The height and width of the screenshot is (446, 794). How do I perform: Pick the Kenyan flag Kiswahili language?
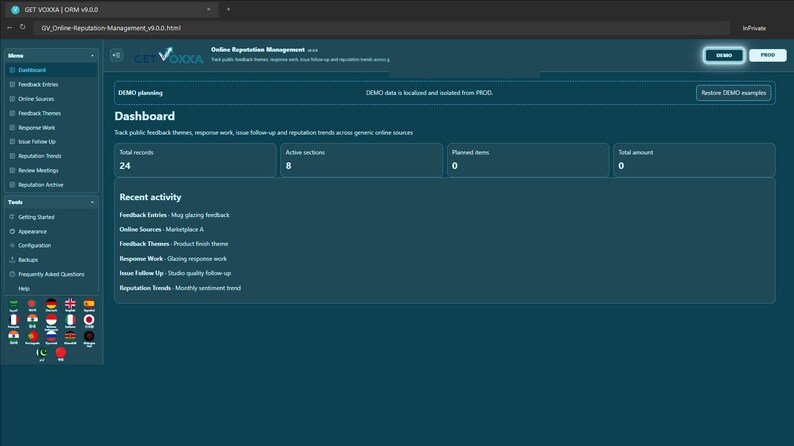(x=70, y=337)
